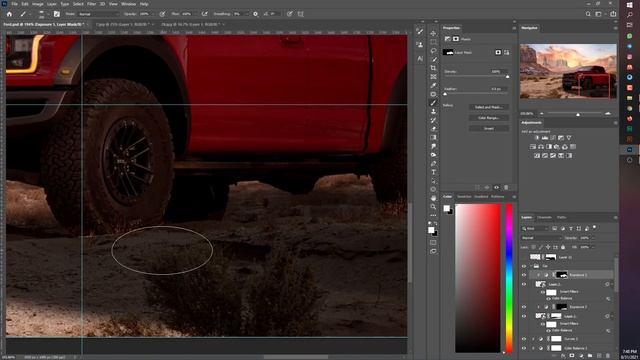Open the layer blend mode dropdown
Viewport: 640px width, 360px height.
[x=541, y=238]
